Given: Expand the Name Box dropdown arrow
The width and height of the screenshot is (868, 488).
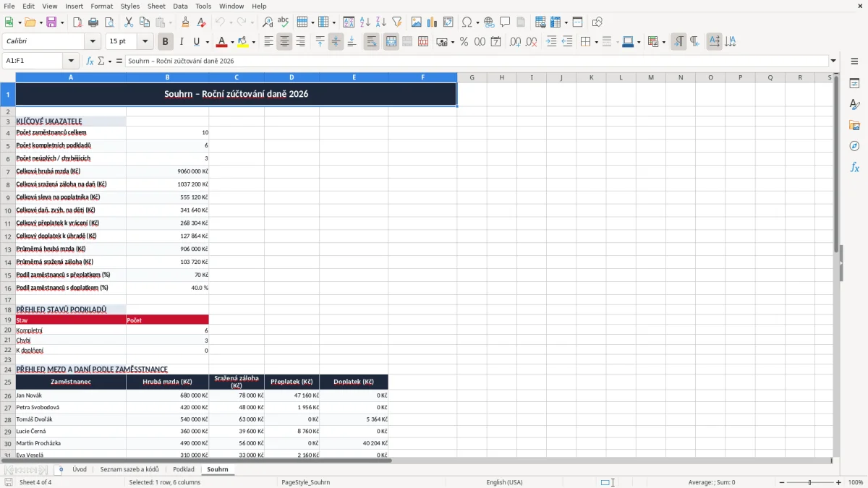Looking at the screenshot, I should (x=71, y=61).
